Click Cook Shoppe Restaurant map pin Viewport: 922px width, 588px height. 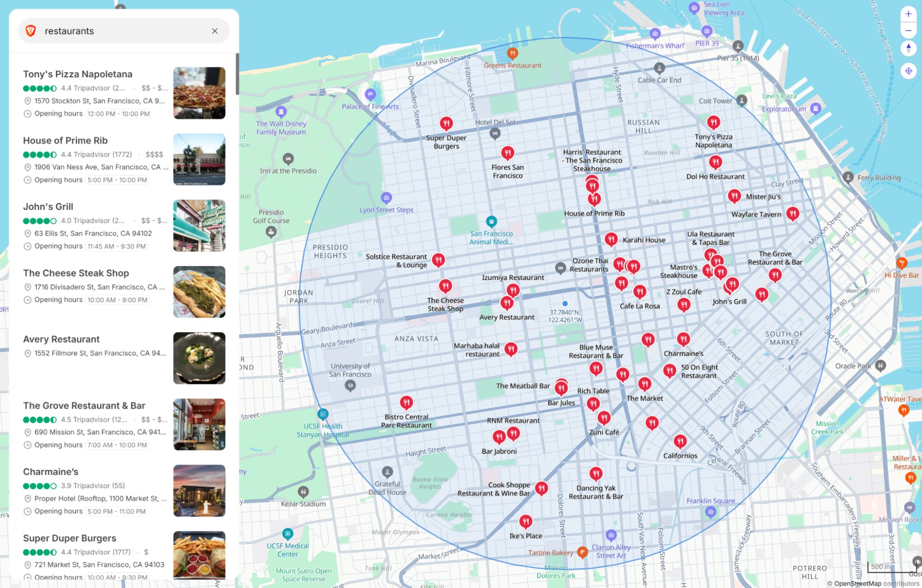(541, 489)
